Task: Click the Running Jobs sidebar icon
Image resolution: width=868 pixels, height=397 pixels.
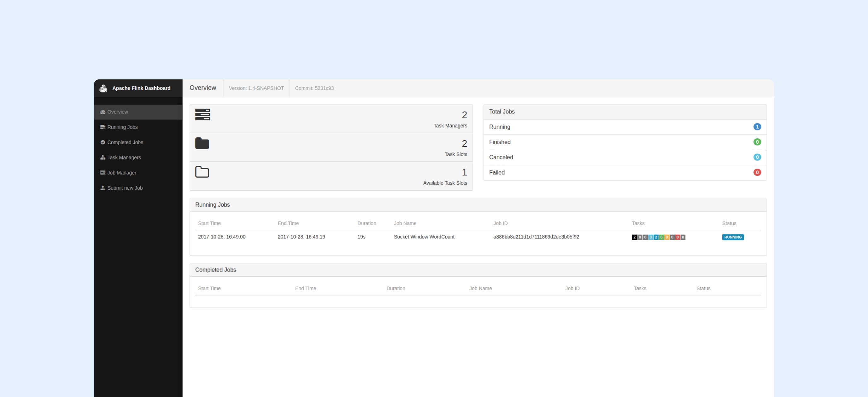Action: point(103,127)
